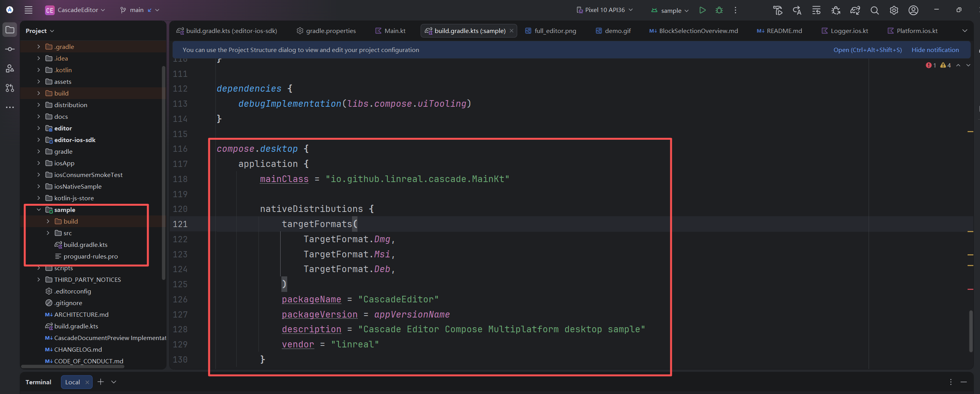The width and height of the screenshot is (980, 394).
Task: Go to next highlighted error arrow
Action: coord(968,65)
